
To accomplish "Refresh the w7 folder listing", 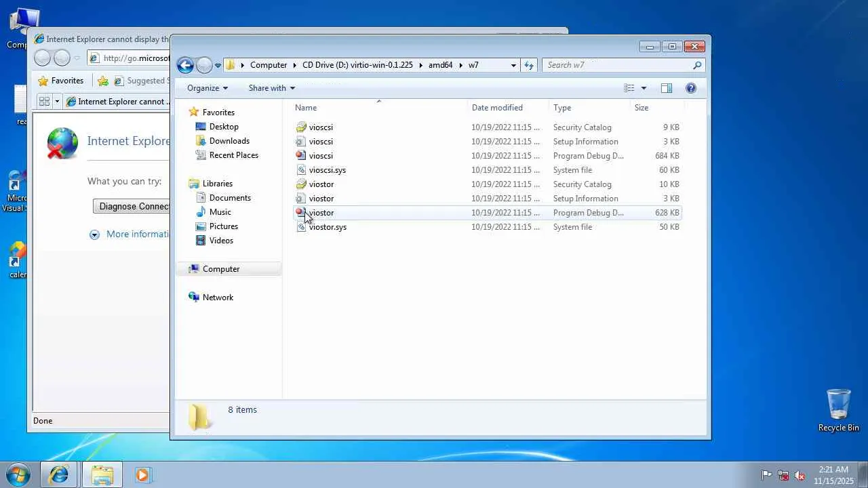I will tap(529, 65).
